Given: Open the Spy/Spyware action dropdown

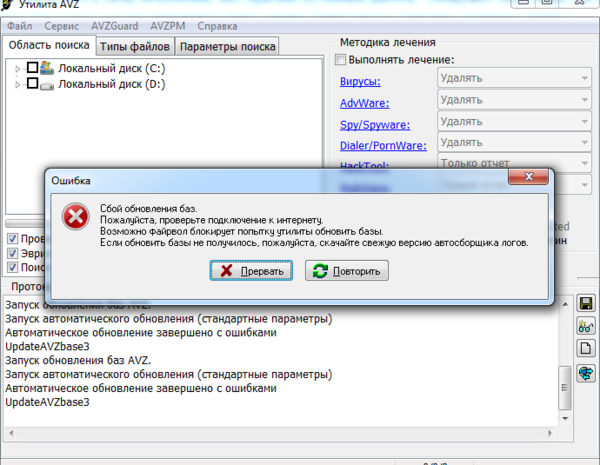Looking at the screenshot, I should point(514,121).
